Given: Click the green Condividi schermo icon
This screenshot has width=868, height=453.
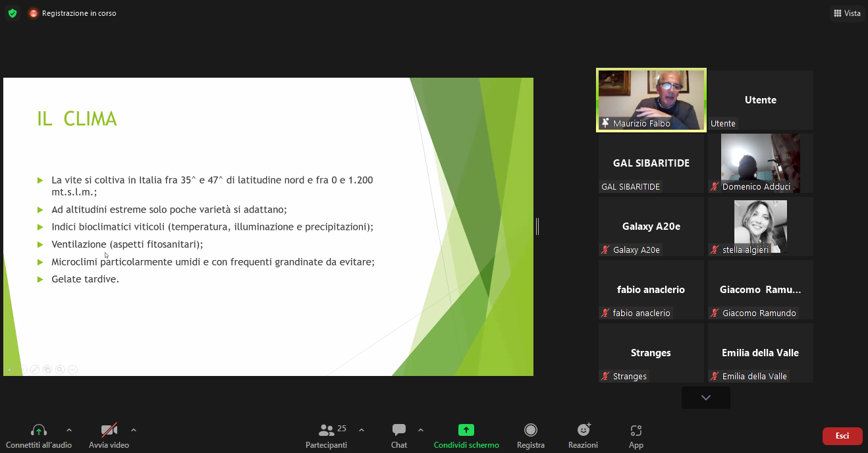Looking at the screenshot, I should (x=466, y=430).
